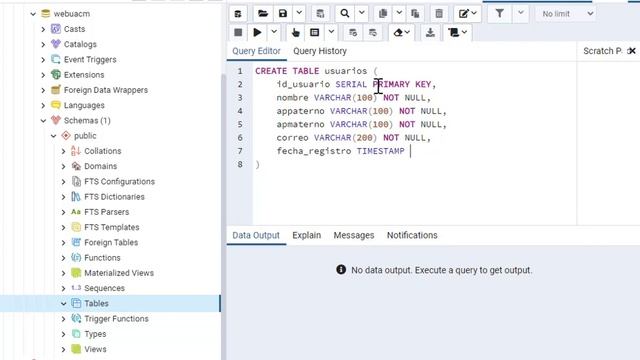The image size is (640, 360).
Task: Expand the Casts tree node
Action: tap(43, 29)
